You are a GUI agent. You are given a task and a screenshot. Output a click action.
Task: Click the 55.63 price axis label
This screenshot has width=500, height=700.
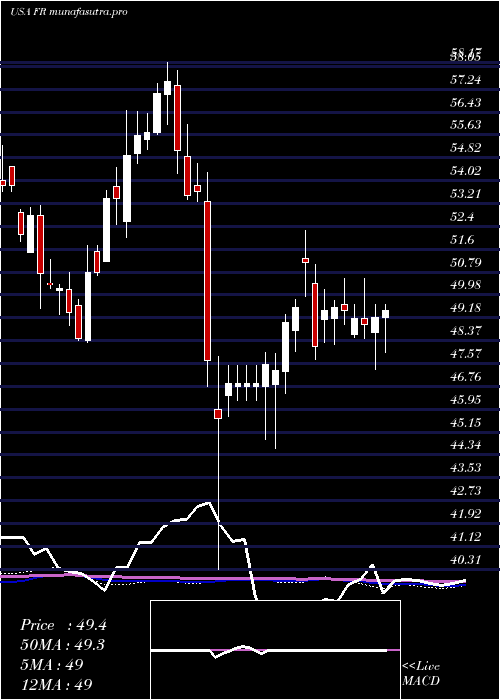[466, 125]
